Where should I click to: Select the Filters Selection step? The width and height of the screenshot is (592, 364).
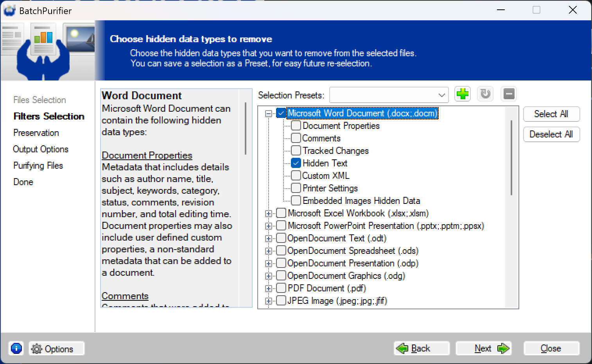49,116
